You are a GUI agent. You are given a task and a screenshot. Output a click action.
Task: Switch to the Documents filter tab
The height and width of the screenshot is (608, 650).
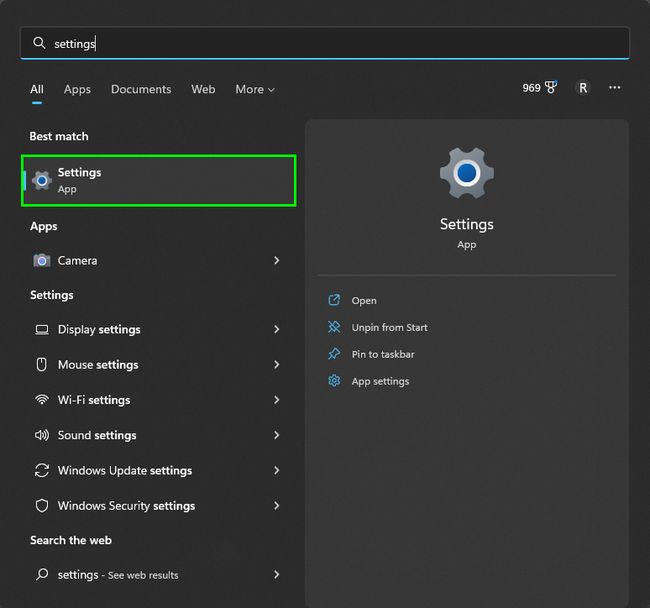(141, 89)
